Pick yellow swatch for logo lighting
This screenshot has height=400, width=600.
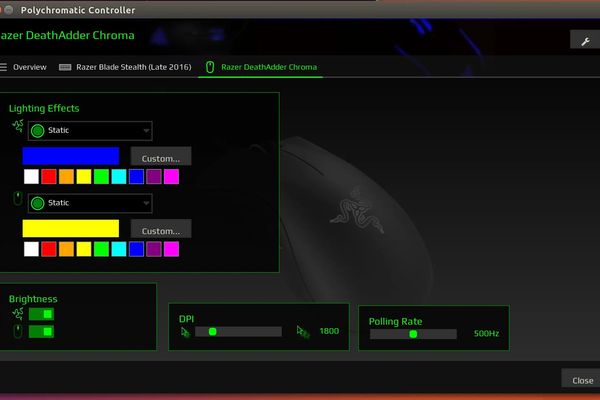tap(84, 177)
